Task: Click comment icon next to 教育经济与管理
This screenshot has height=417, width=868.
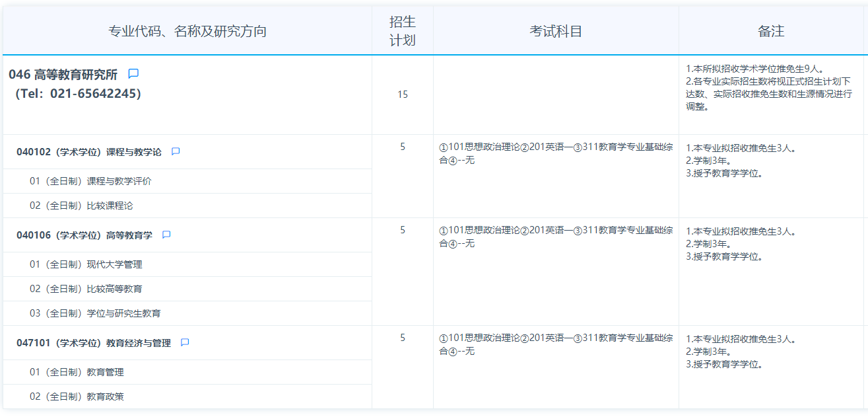Action: [185, 342]
